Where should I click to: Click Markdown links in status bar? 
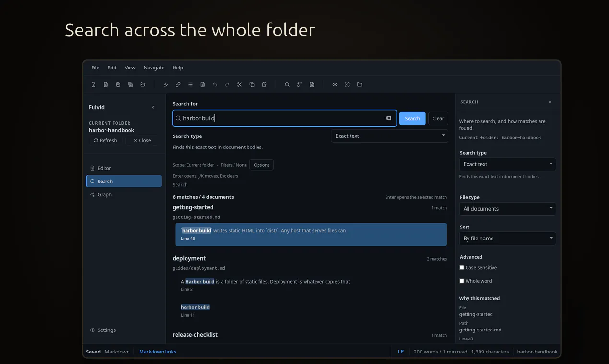[x=157, y=352]
